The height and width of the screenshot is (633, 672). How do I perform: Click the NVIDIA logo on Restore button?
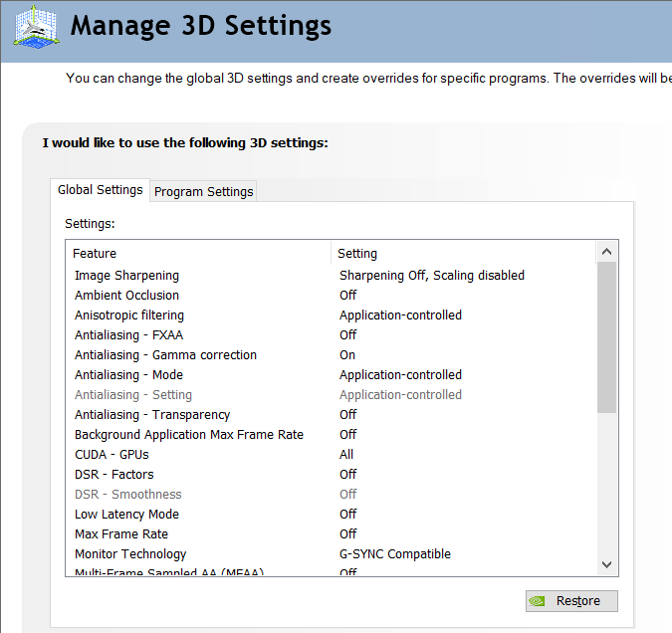538,601
